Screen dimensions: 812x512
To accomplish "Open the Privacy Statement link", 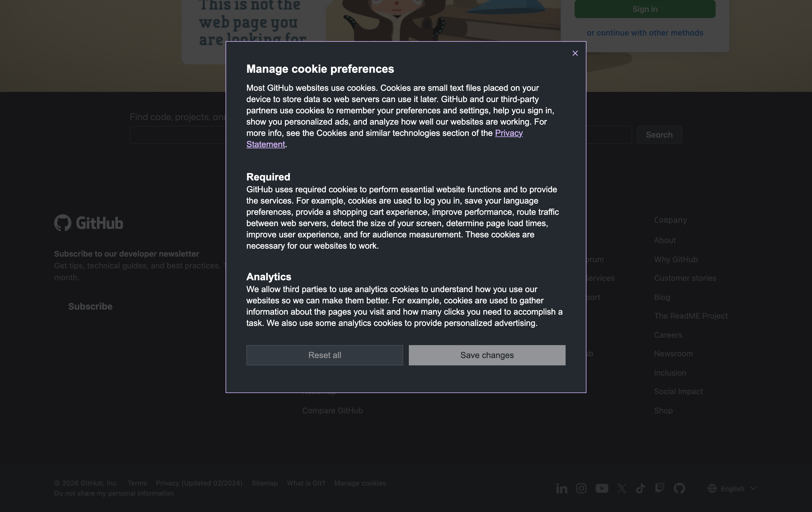I will click(x=509, y=133).
